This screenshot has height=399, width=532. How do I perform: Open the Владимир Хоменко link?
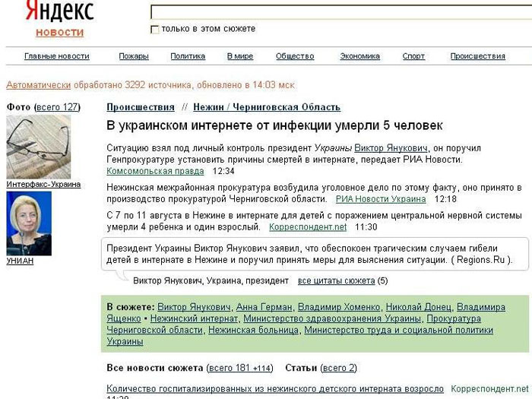[339, 307]
